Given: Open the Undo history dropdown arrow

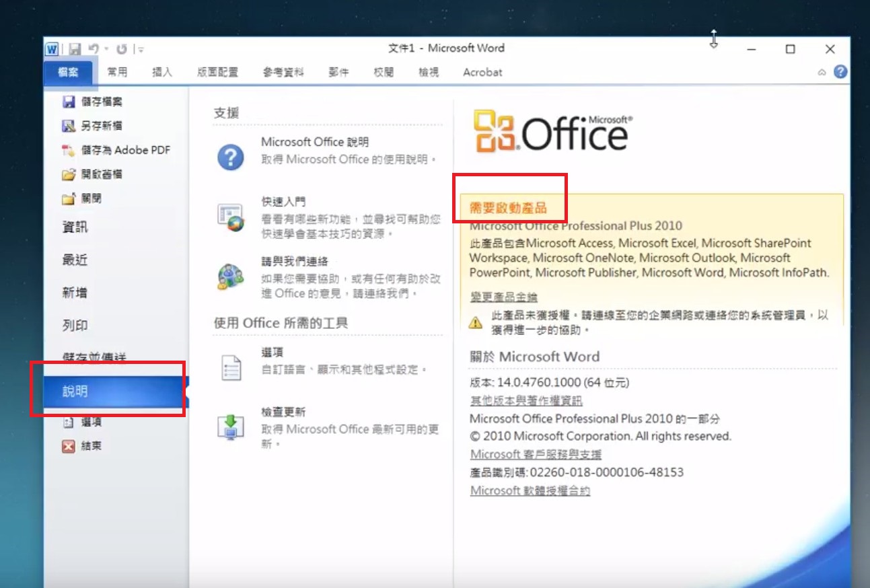Looking at the screenshot, I should (x=106, y=49).
